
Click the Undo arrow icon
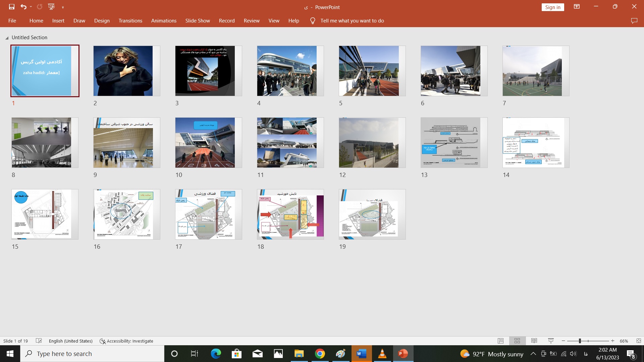click(x=23, y=7)
